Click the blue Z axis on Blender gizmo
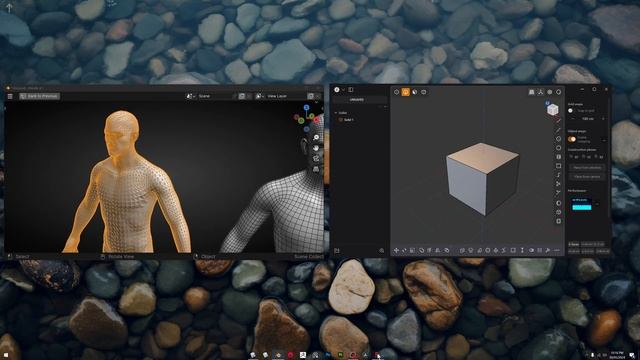This screenshot has height=360, width=640. (307, 107)
